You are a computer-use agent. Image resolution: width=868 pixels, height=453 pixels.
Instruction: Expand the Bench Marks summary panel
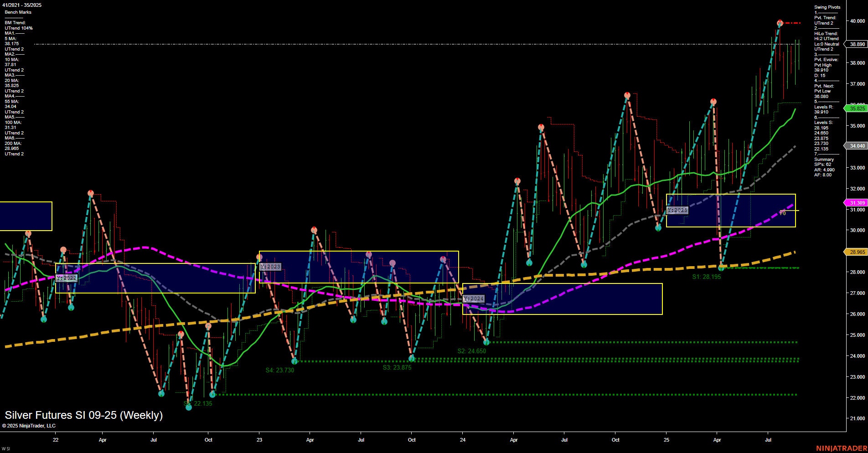pos(19,12)
